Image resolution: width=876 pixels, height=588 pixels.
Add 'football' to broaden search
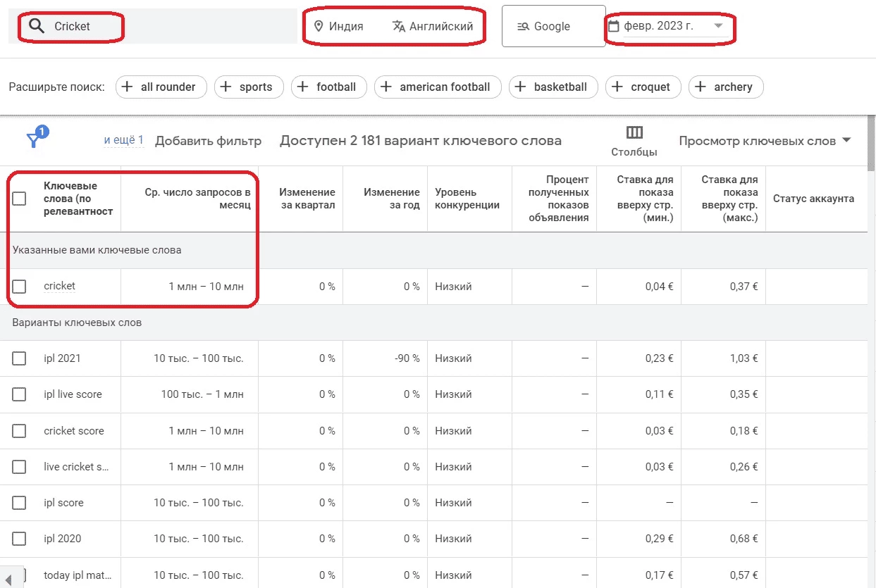329,87
